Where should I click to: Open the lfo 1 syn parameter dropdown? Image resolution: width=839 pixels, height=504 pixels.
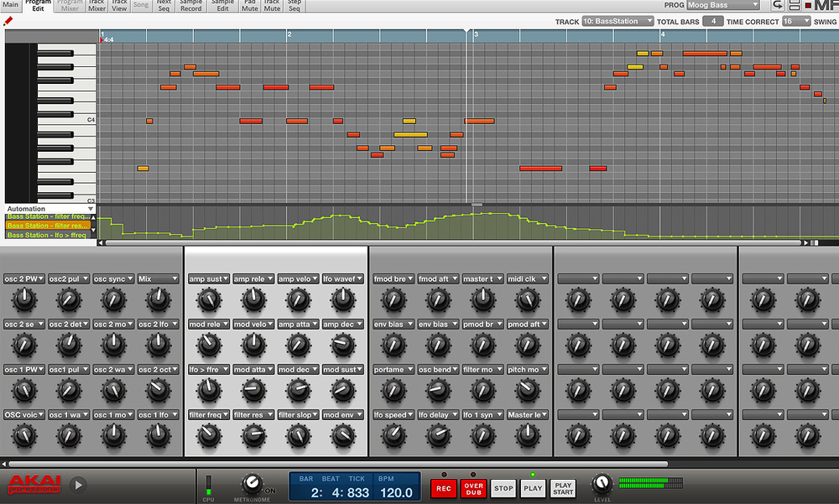[482, 414]
